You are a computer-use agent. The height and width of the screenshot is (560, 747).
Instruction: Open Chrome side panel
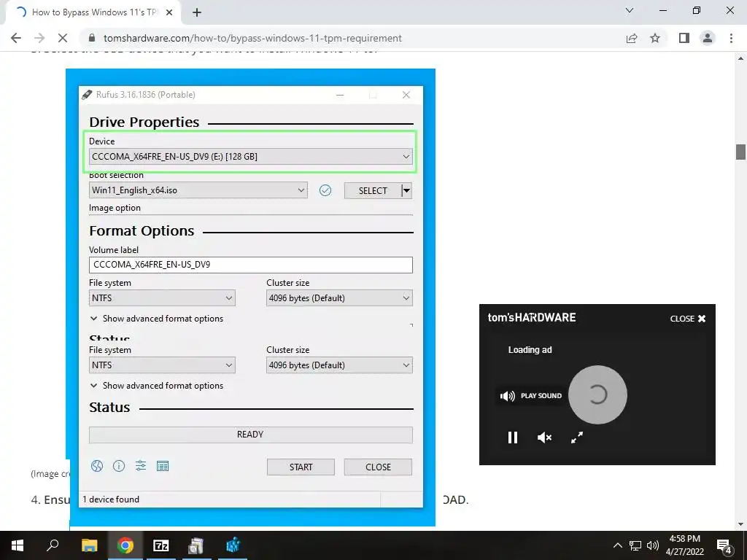(x=684, y=38)
